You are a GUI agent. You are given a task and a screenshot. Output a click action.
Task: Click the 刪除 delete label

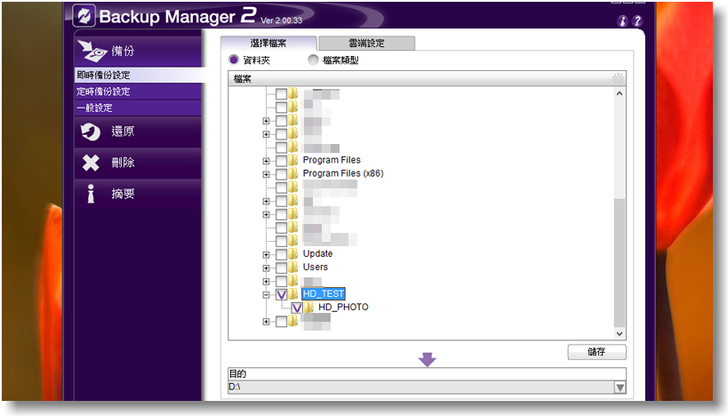pyautogui.click(x=123, y=162)
